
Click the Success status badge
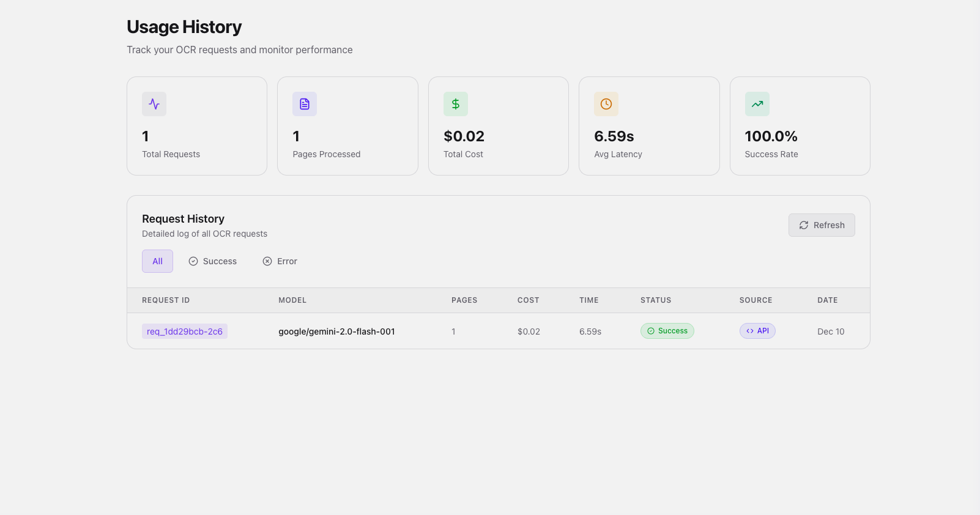click(667, 331)
